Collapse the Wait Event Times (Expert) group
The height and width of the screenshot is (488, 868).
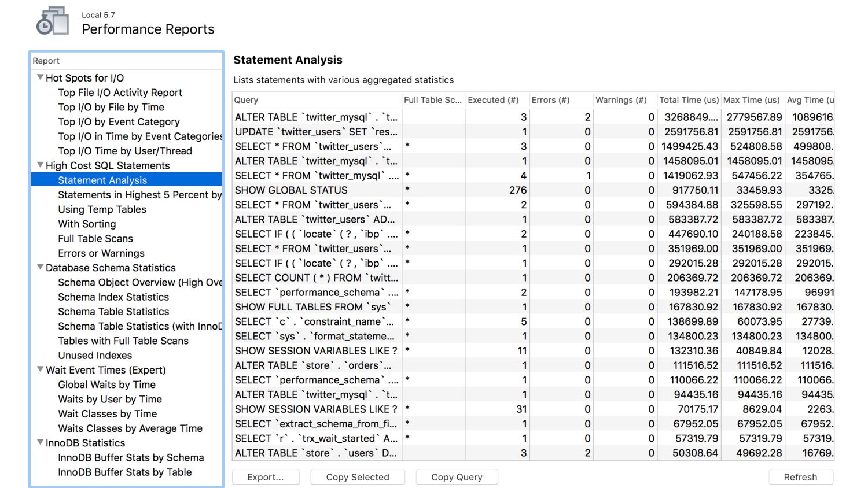40,369
